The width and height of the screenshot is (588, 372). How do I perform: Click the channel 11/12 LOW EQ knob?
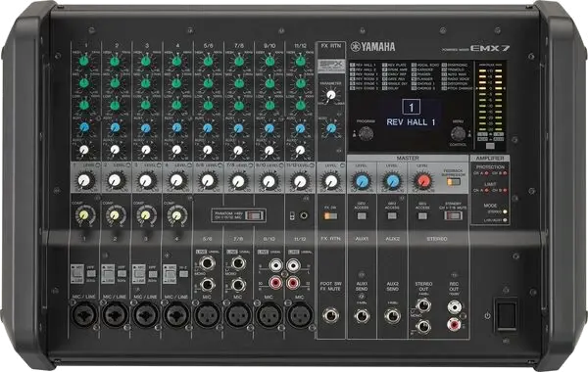(301, 106)
